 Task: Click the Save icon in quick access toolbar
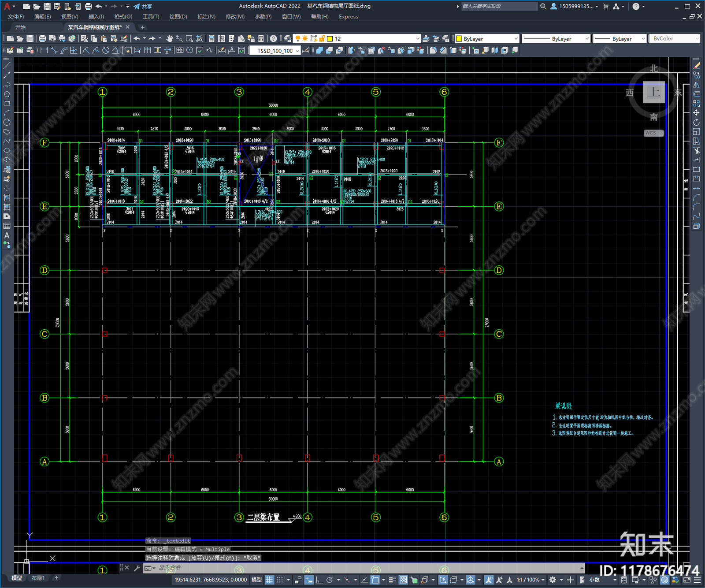[x=47, y=6]
